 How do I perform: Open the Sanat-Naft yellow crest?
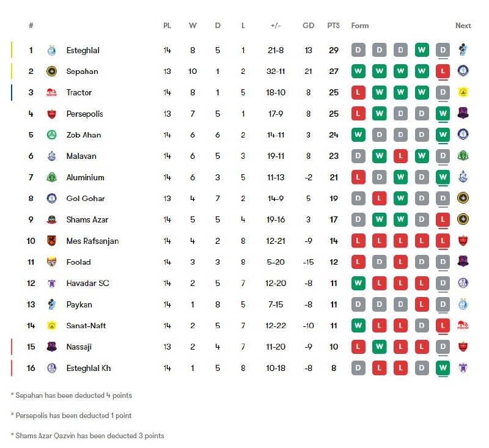pos(51,326)
